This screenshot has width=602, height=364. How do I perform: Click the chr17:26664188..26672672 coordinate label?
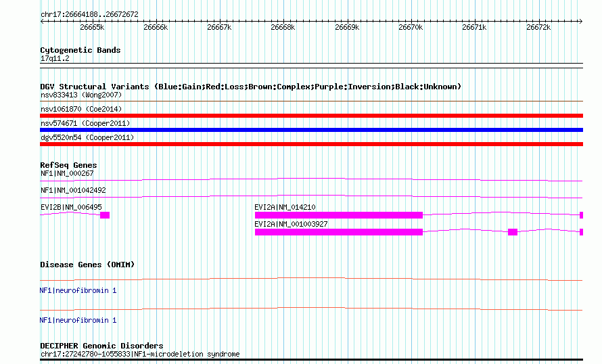click(89, 14)
